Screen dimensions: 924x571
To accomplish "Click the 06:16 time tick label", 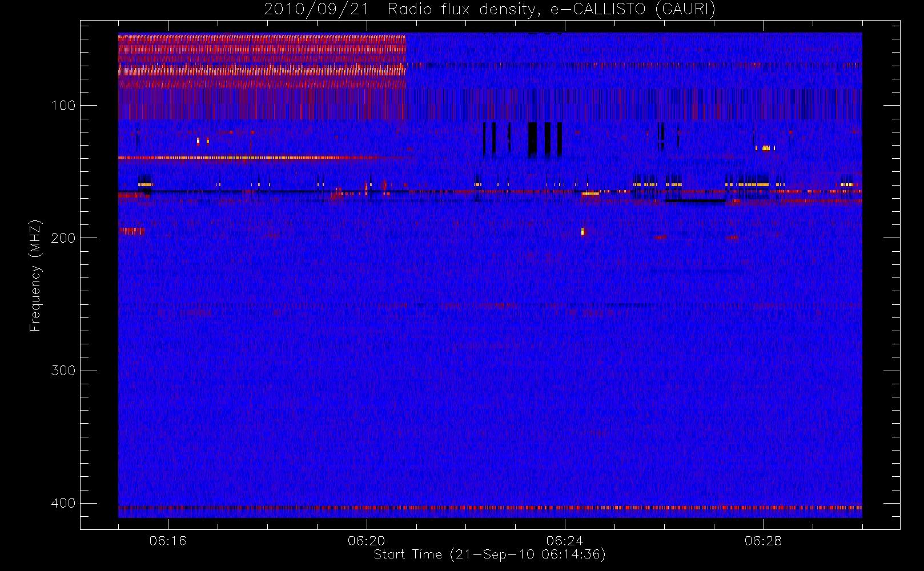I will point(168,541).
